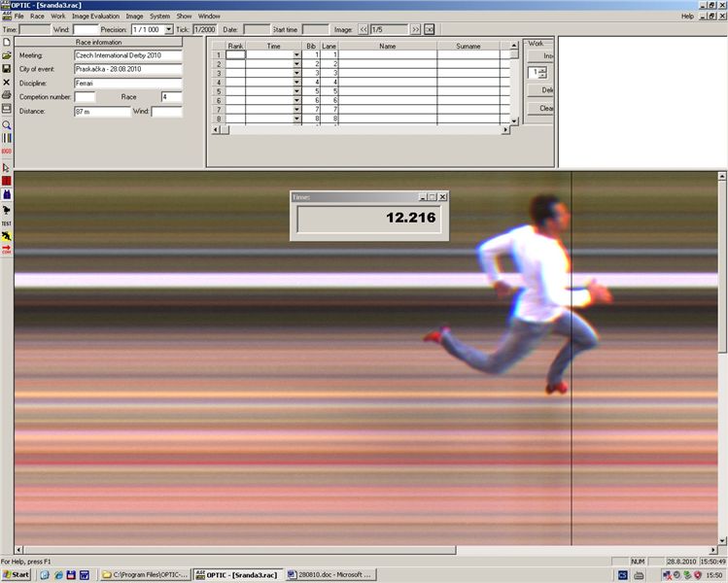Click the blue binoculars icon in left toolbar

pos(7,194)
